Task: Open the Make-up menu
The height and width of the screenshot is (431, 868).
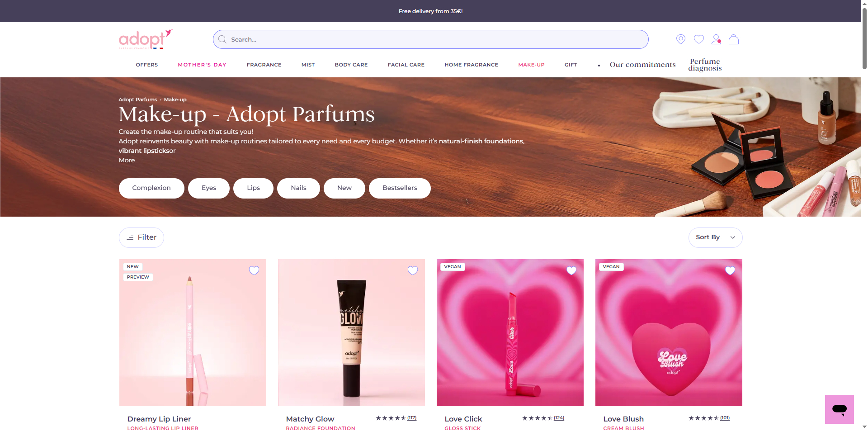Action: click(531, 65)
